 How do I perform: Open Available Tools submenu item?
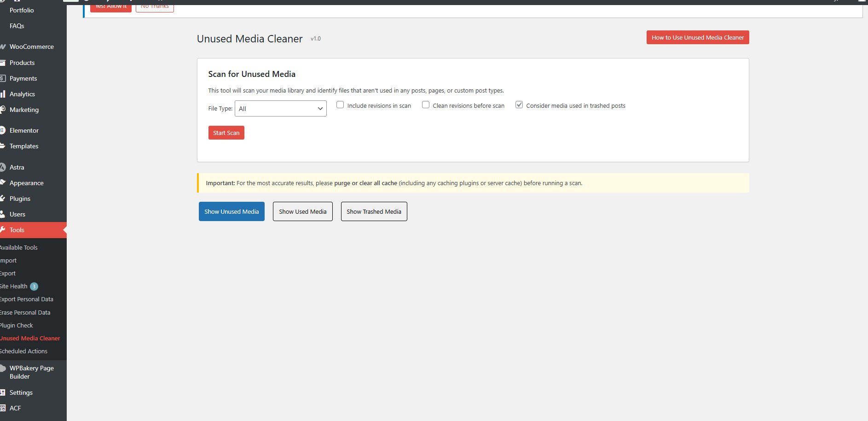pyautogui.click(x=19, y=247)
